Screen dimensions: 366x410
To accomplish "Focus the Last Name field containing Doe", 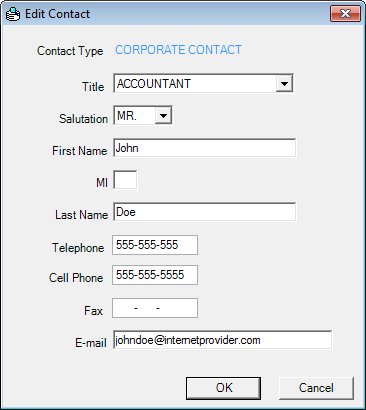I will (x=204, y=212).
